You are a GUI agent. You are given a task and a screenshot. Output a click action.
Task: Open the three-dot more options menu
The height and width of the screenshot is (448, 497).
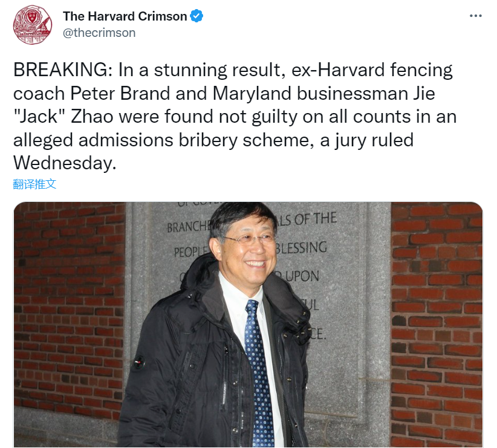click(x=475, y=16)
